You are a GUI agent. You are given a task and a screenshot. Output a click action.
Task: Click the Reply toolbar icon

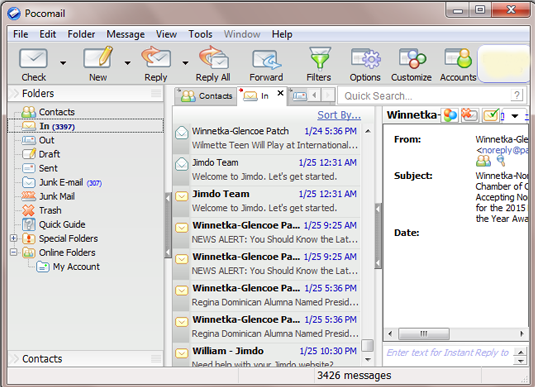pyautogui.click(x=156, y=57)
